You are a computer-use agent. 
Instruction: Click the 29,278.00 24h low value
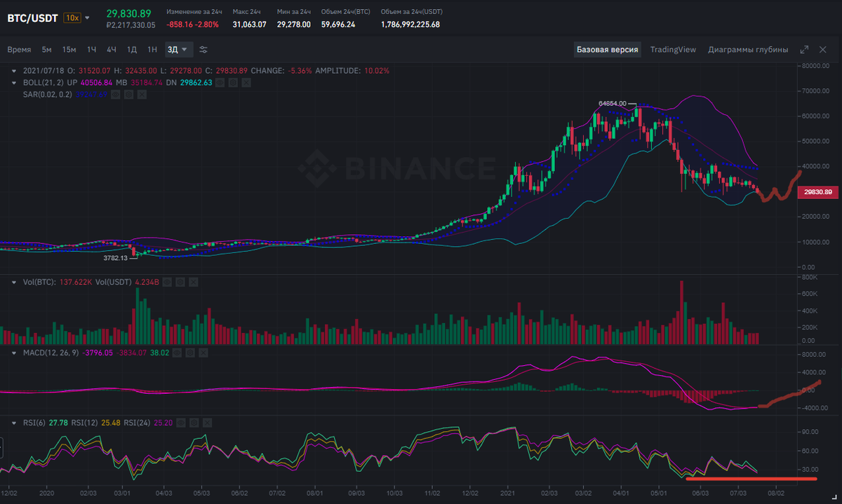[x=294, y=25]
